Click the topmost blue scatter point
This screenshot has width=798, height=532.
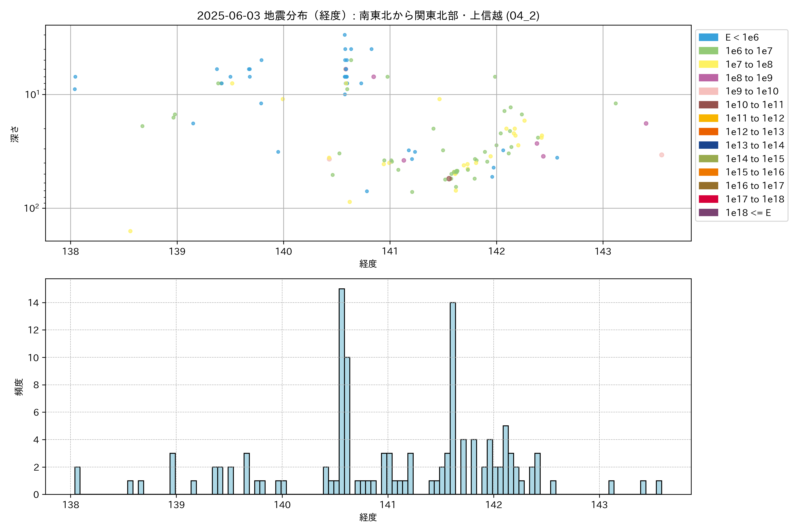click(x=344, y=35)
